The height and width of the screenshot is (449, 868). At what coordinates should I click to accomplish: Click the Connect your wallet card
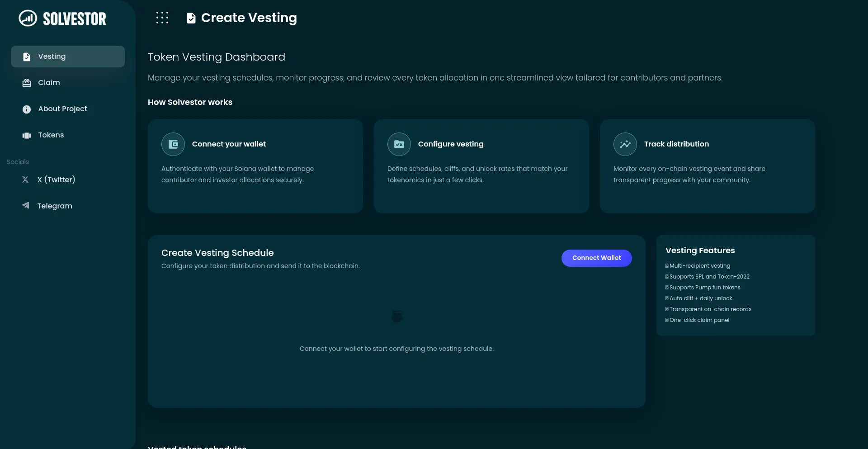[x=255, y=166]
